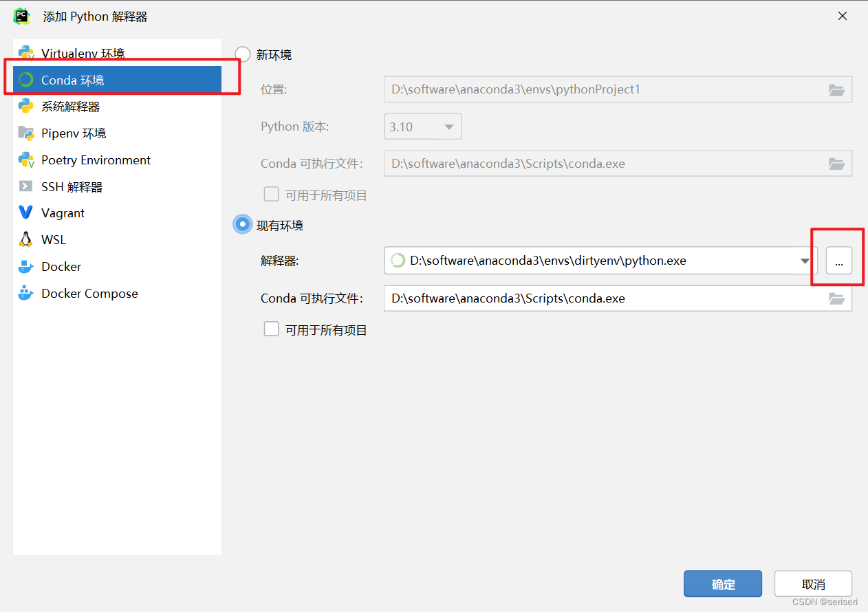Image resolution: width=868 pixels, height=612 pixels.
Task: Close the 添加 Python 解释器 dialog
Action: (842, 16)
